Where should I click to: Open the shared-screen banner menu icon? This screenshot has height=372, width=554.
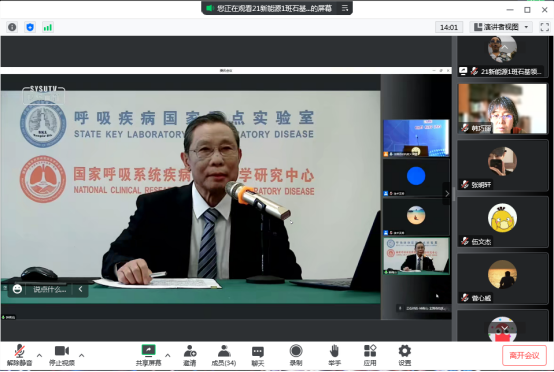click(x=345, y=8)
